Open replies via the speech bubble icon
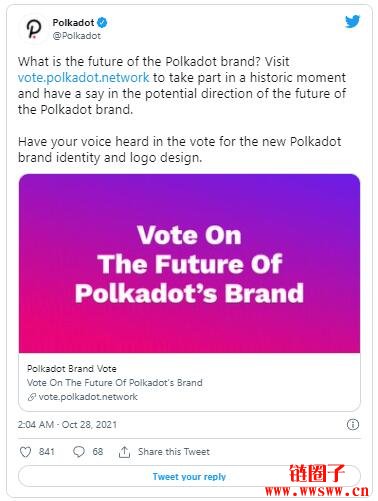The height and width of the screenshot is (501, 378). click(x=79, y=452)
